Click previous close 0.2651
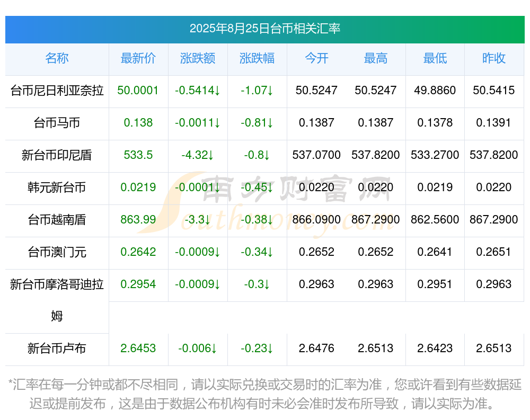Screen dimensions: 530x420 pyautogui.click(x=494, y=252)
